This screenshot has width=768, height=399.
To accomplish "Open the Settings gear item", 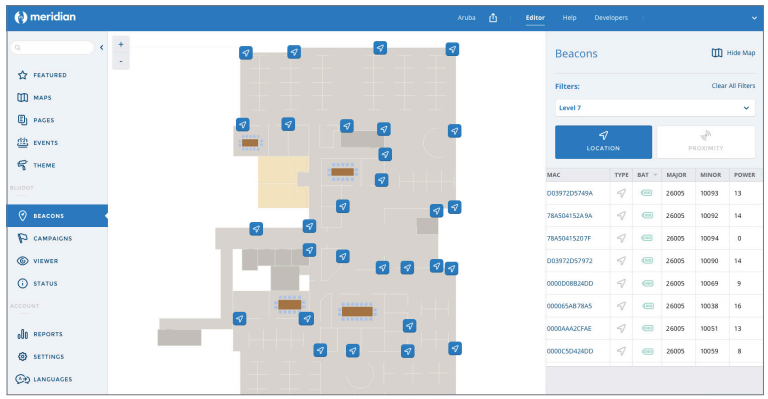I will click(48, 356).
